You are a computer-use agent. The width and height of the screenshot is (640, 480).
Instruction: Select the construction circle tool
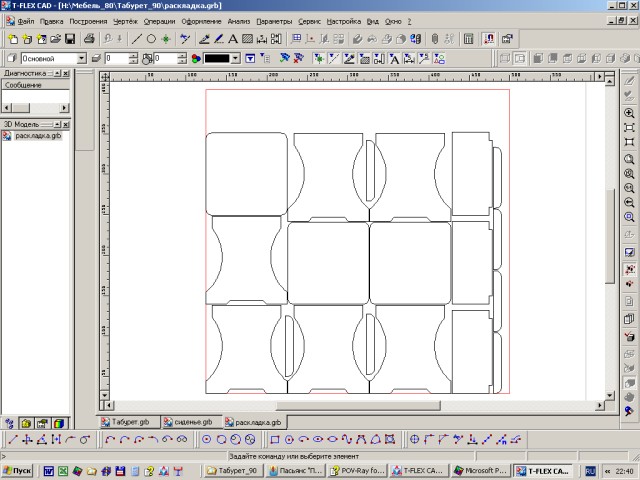coord(151,39)
